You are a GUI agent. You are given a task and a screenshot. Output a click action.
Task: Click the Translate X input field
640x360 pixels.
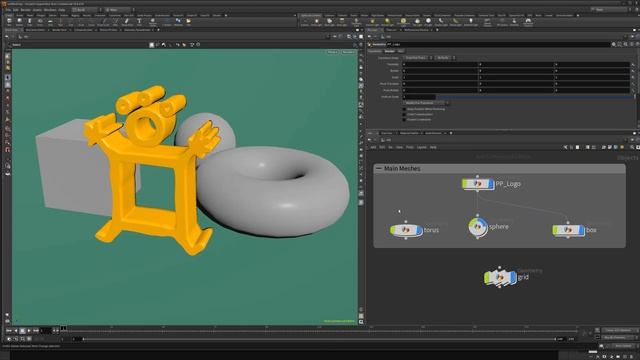[x=440, y=64]
